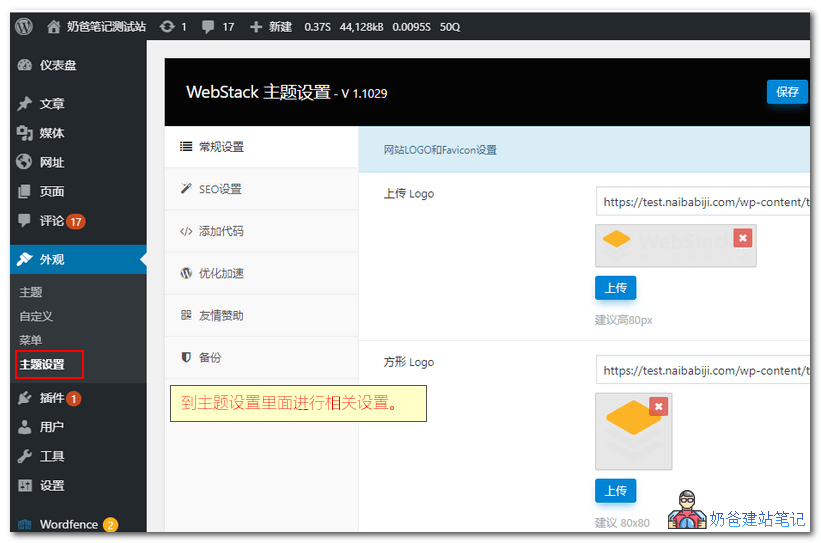Open the comments bubble icon in admin bar

208,27
